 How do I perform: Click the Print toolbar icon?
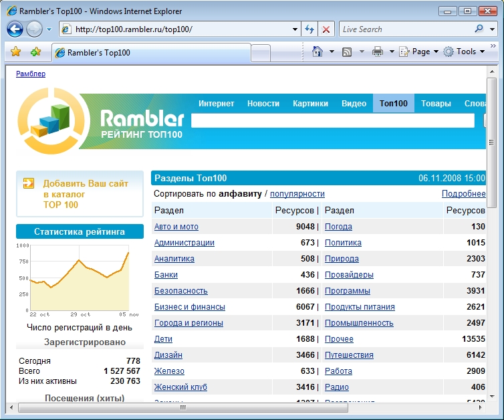(x=378, y=51)
